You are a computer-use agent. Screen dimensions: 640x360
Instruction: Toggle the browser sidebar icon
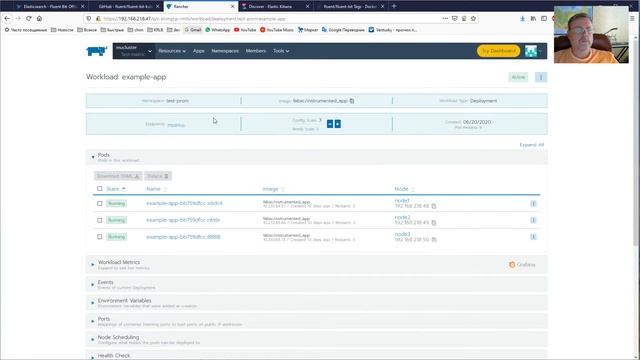(544, 18)
